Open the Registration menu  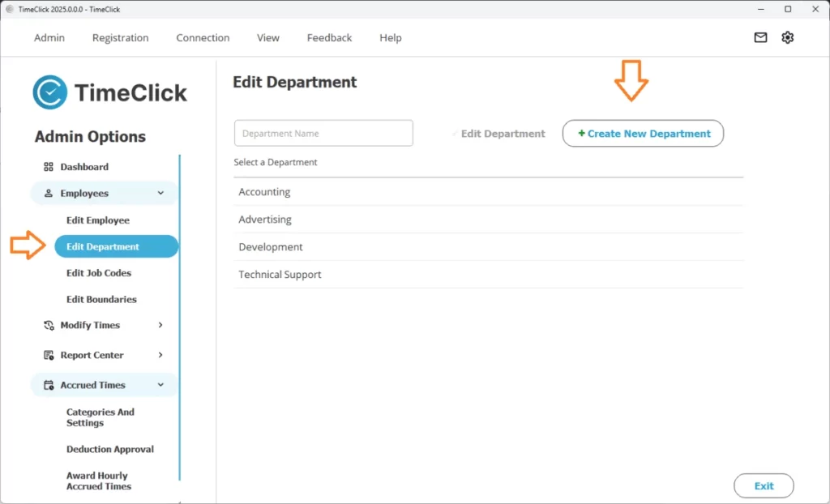pyautogui.click(x=120, y=38)
